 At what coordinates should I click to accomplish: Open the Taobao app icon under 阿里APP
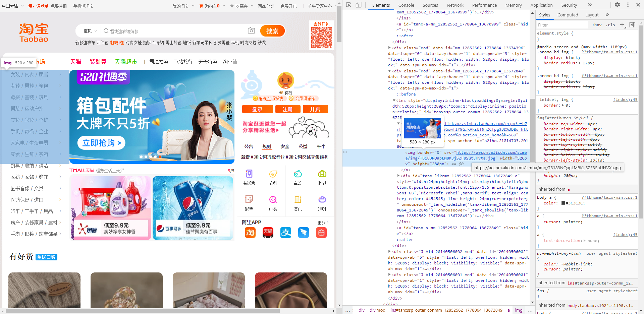pos(250,233)
